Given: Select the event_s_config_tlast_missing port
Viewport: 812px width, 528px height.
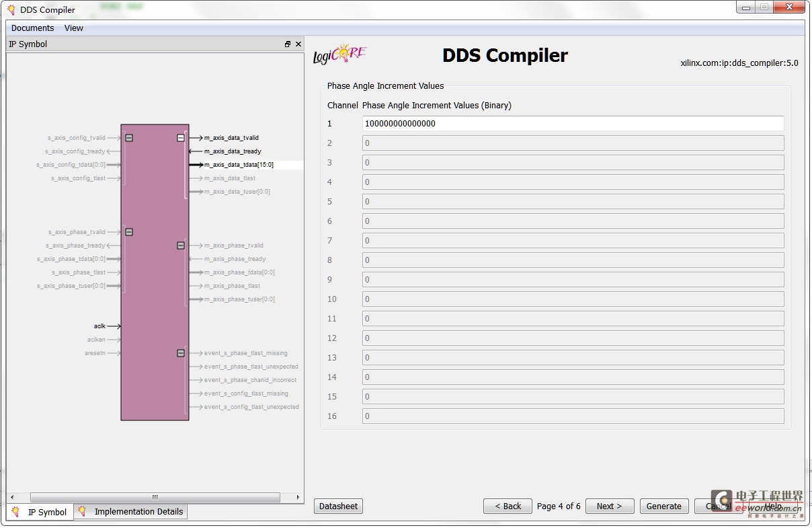Looking at the screenshot, I should click(x=246, y=393).
